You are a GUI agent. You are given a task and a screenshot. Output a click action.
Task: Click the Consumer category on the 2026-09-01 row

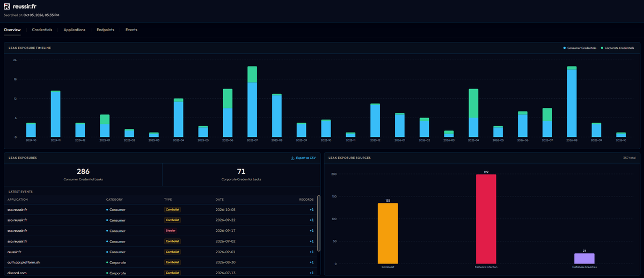(x=116, y=252)
